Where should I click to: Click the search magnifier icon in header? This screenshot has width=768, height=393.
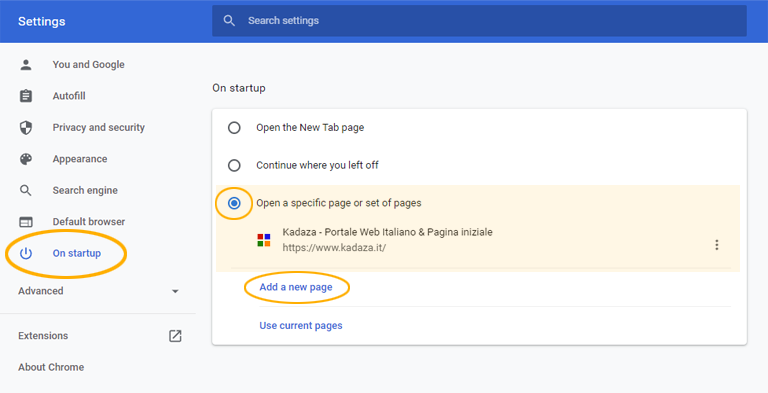coord(229,21)
